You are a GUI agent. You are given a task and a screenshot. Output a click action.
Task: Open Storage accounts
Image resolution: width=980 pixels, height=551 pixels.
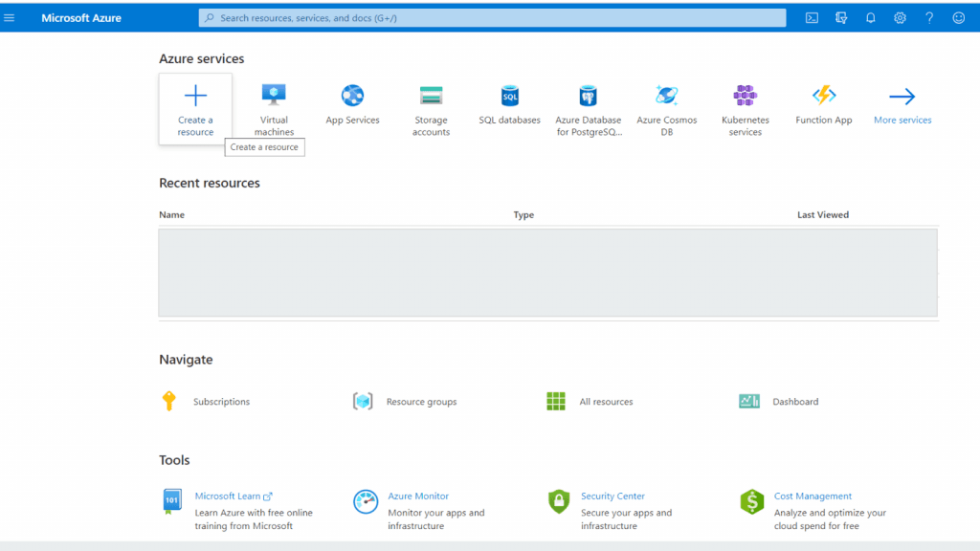[431, 105]
